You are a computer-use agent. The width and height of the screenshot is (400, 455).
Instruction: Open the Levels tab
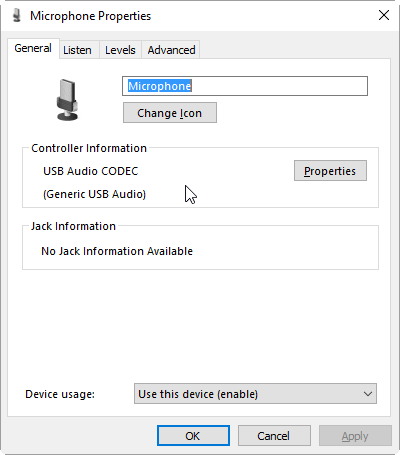coord(120,50)
